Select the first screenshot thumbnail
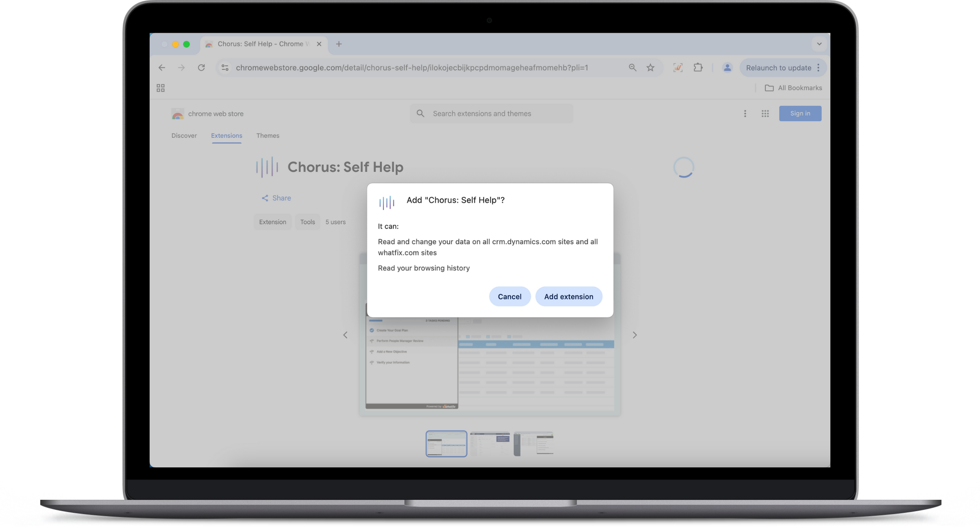The height and width of the screenshot is (531, 980). [x=446, y=444]
